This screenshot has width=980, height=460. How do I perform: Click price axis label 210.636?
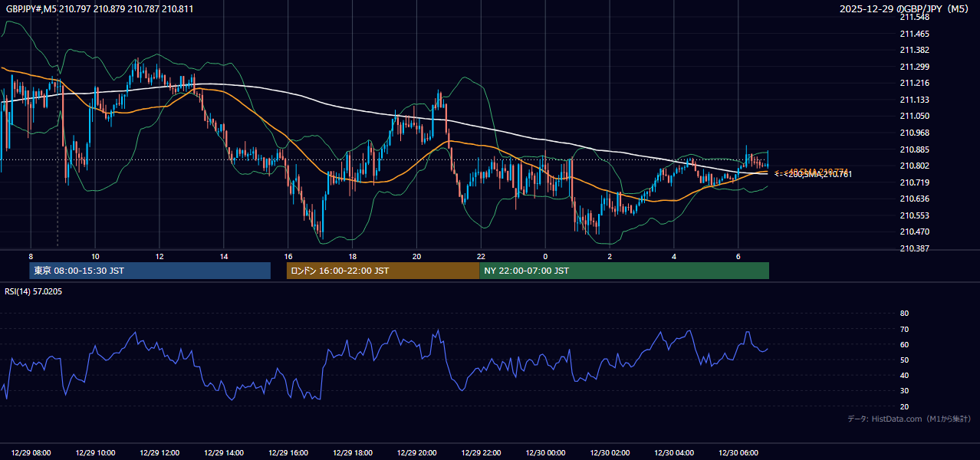[x=915, y=199]
